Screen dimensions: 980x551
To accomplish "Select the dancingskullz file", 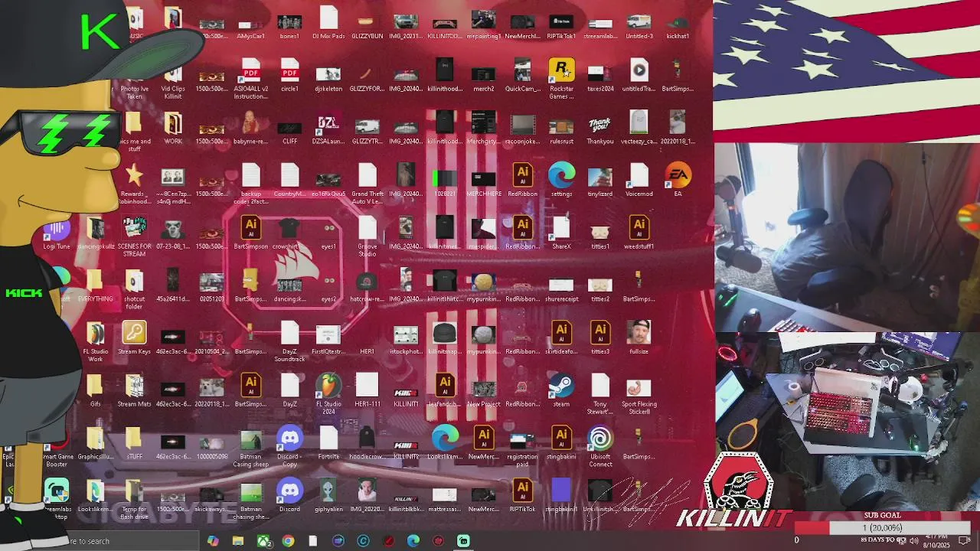I will click(x=96, y=229).
